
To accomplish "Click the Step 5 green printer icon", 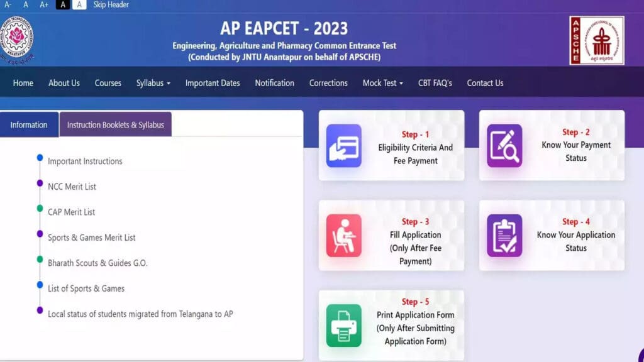I will point(344,326).
